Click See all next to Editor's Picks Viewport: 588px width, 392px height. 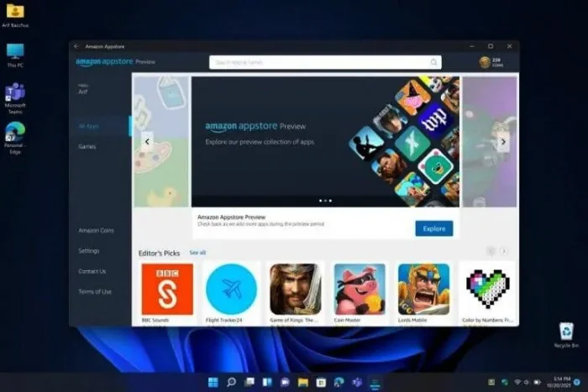(197, 253)
